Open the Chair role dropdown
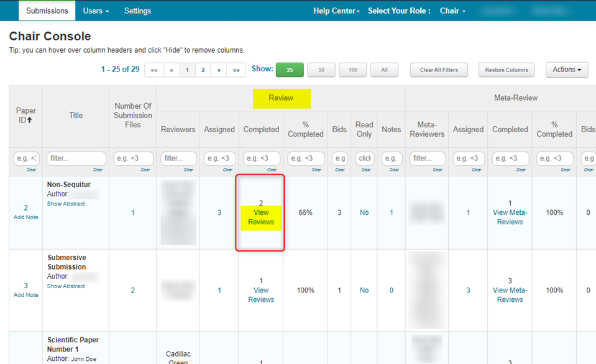The width and height of the screenshot is (596, 364). [452, 11]
